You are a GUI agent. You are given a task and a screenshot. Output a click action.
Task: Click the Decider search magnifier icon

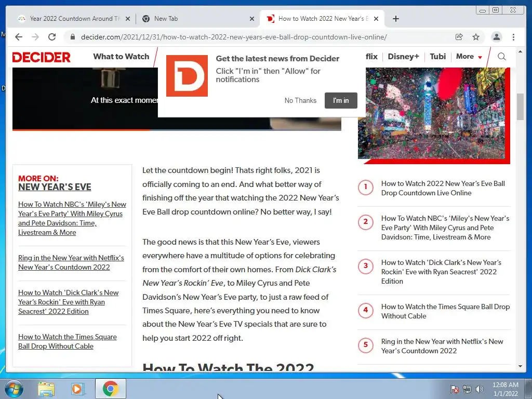502,56
